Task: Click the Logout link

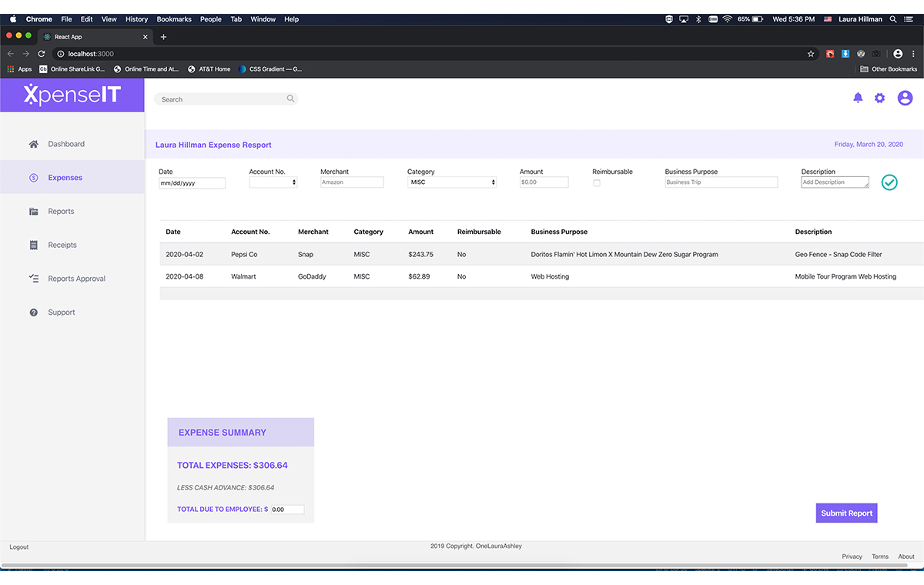Action: pos(19,547)
